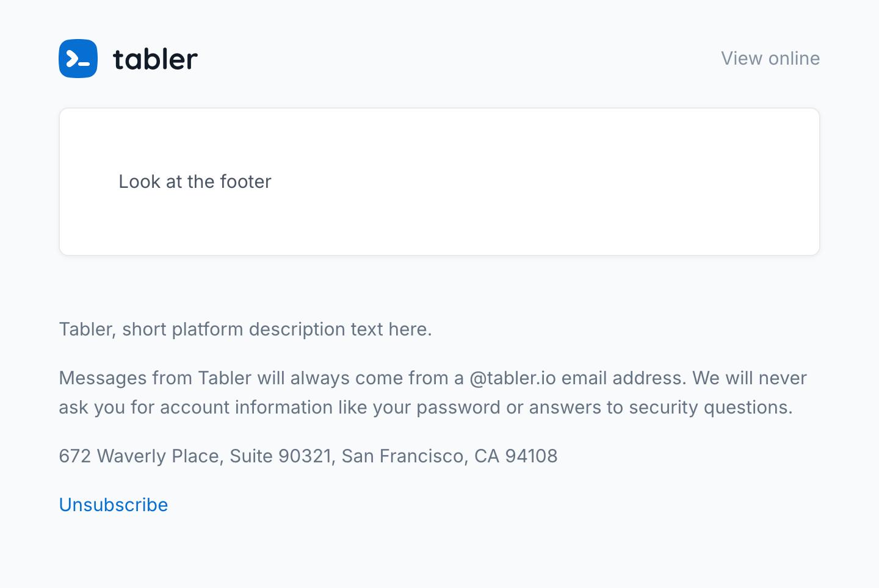Click the "tabler" wordmark text
The image size is (879, 588).
(x=156, y=59)
